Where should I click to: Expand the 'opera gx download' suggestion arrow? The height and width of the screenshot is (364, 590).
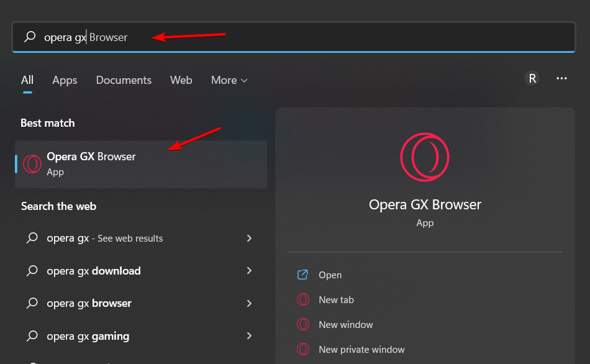pyautogui.click(x=249, y=271)
